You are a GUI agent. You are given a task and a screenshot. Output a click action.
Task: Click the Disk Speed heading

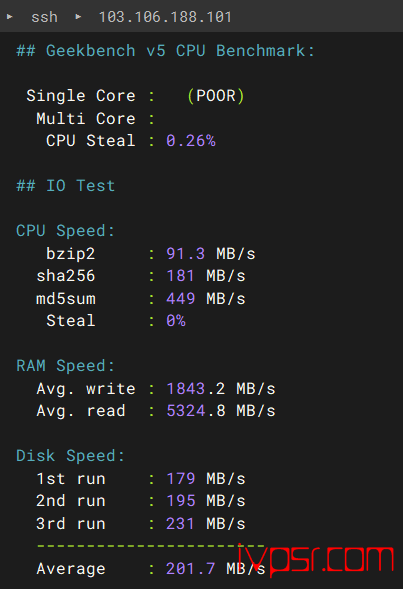(x=70, y=456)
